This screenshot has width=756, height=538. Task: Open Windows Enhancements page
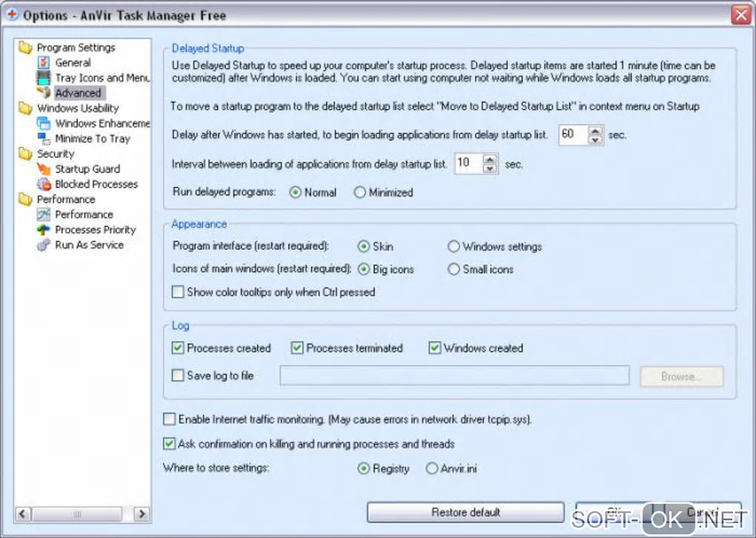[102, 124]
